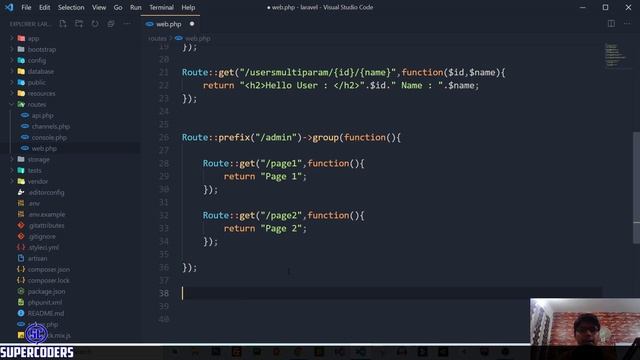The width and height of the screenshot is (640, 360).
Task: Open the Go menu
Action: coord(118,7)
